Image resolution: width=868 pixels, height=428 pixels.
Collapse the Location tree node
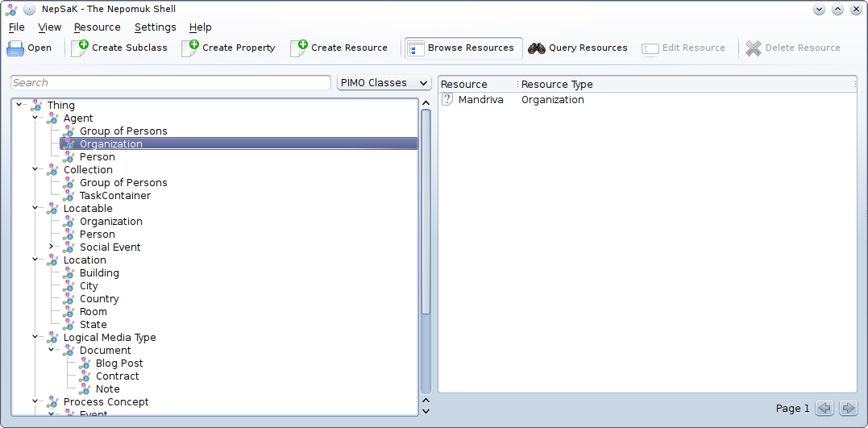coord(35,259)
